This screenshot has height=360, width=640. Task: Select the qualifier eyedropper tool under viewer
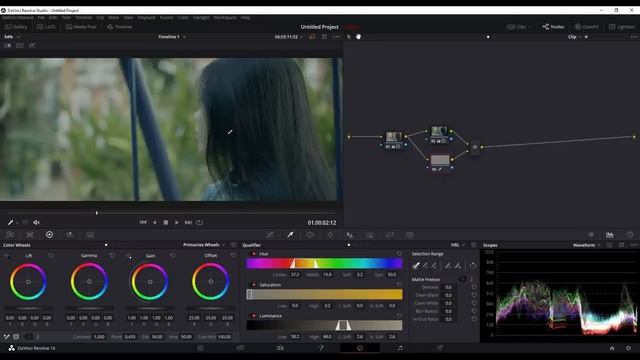10,222
